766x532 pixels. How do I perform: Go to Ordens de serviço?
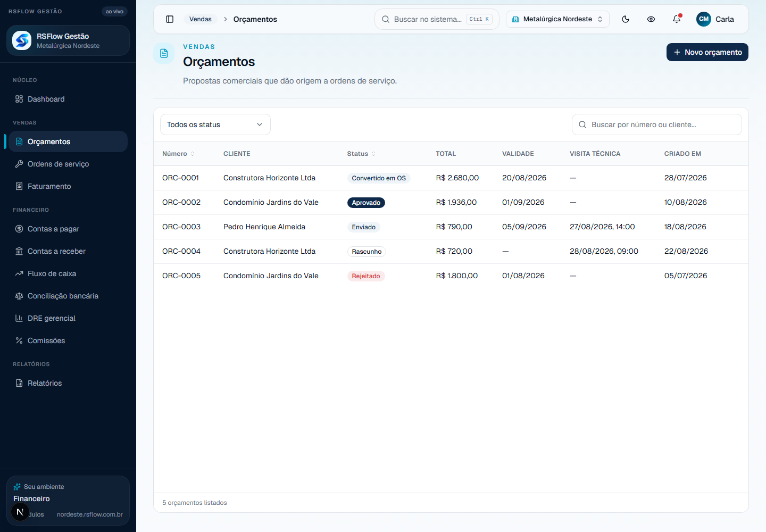(x=68, y=164)
